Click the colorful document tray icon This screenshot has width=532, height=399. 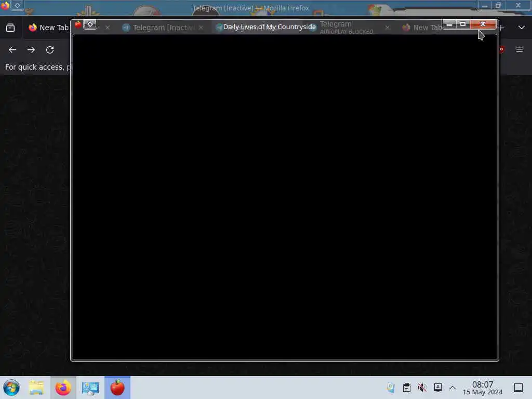391,388
